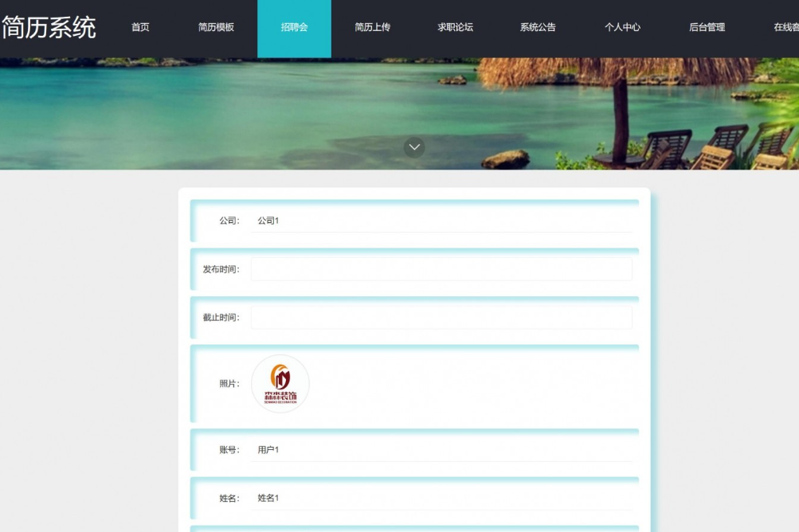Click the down chevron on the banner
799x532 pixels.
click(414, 147)
